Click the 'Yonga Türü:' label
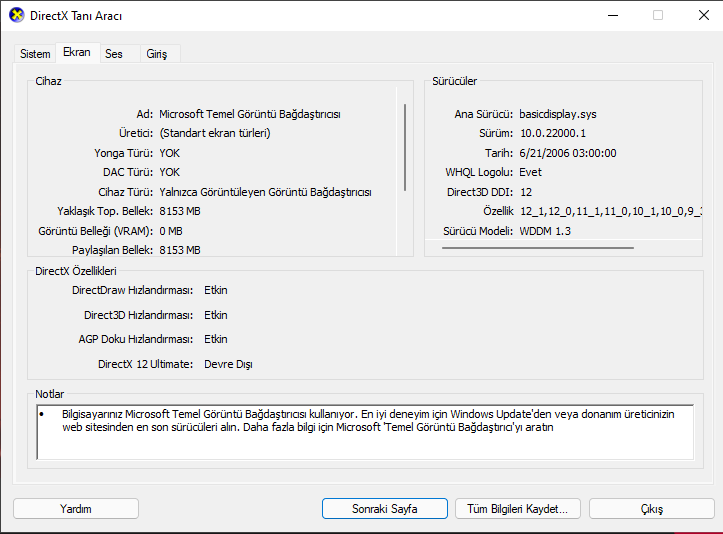723x534 pixels. 124,153
